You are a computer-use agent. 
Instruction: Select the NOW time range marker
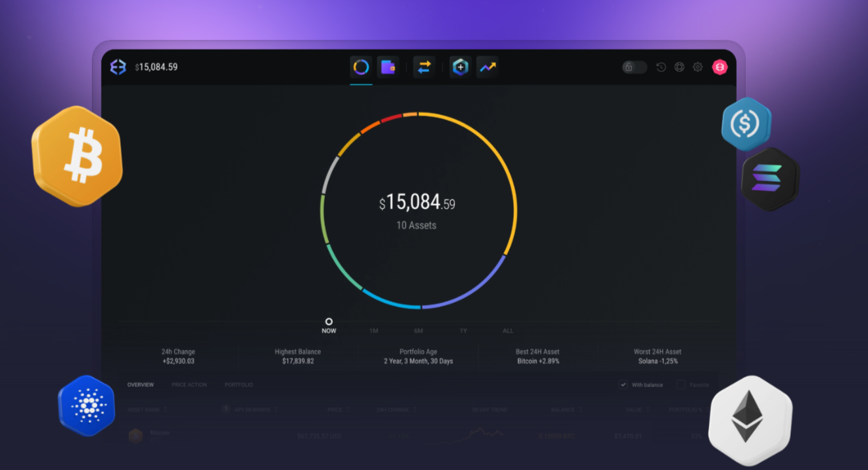point(329,326)
